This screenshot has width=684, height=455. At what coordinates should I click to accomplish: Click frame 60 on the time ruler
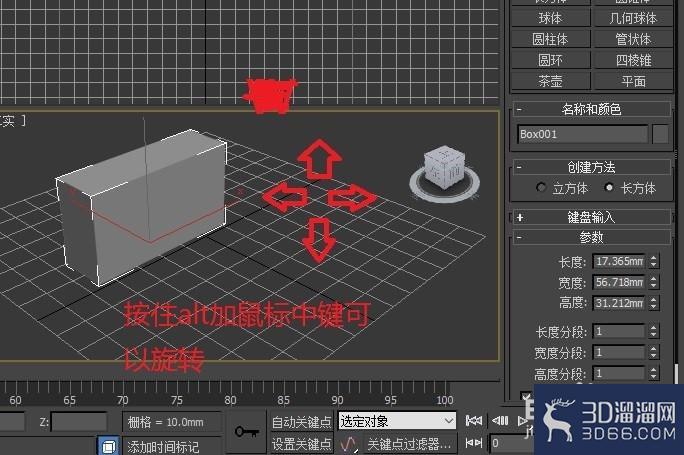click(x=15, y=400)
